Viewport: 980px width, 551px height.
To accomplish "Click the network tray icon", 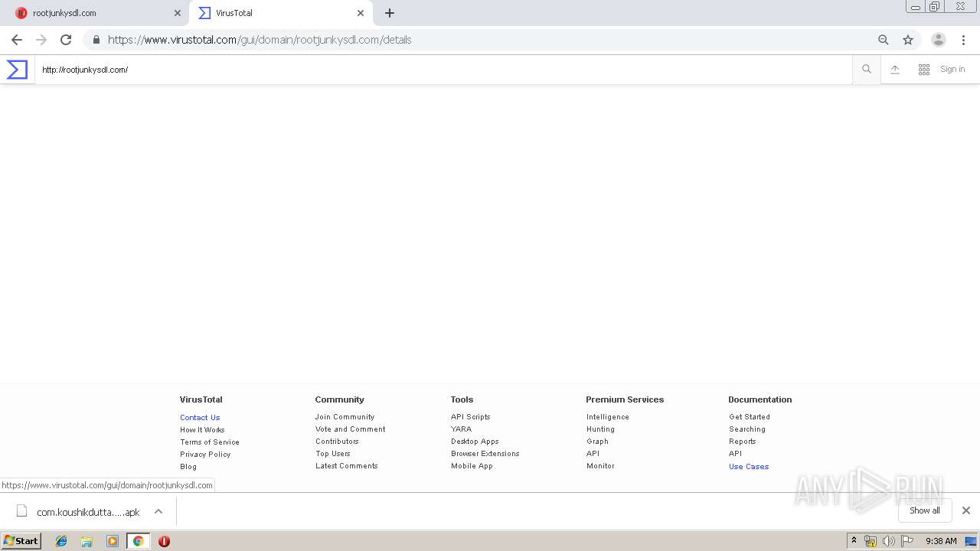I will point(871,541).
